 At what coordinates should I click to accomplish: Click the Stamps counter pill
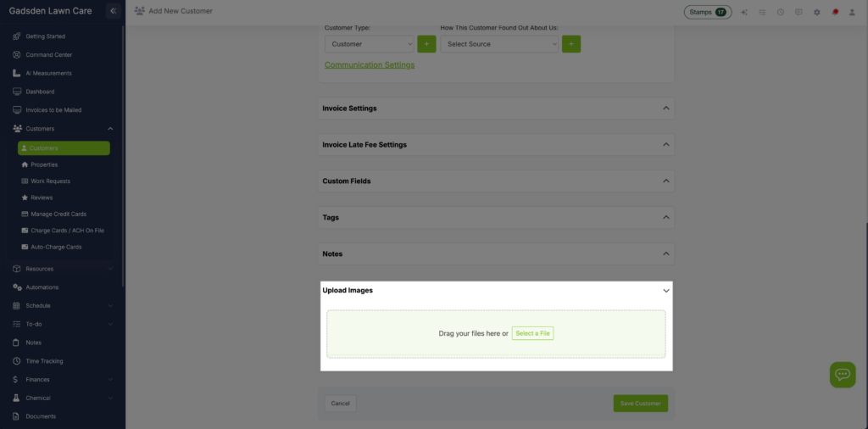707,12
